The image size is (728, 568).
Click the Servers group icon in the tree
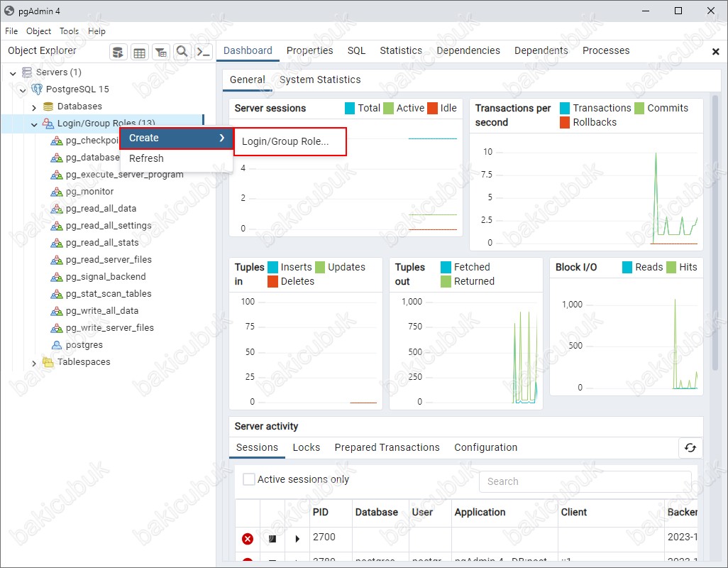point(27,72)
